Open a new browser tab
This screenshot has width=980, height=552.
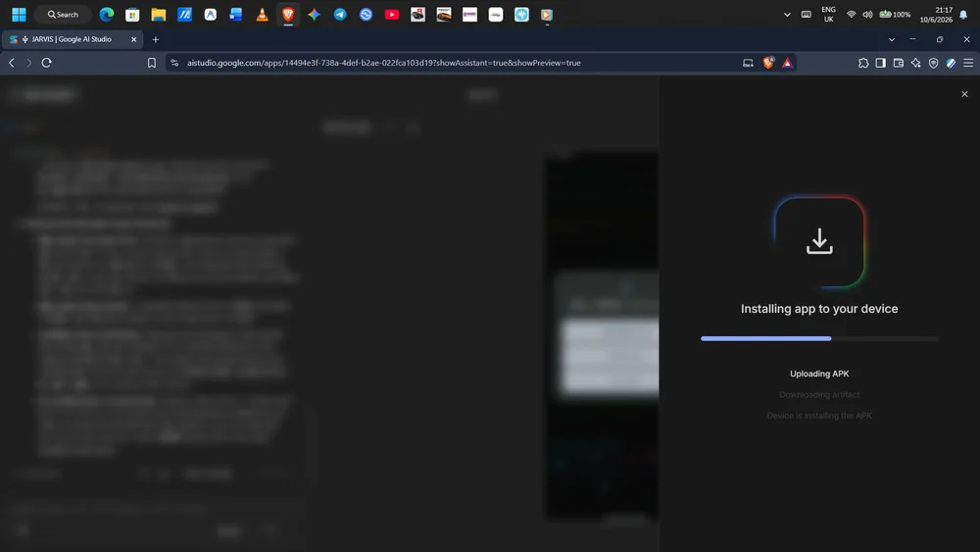click(x=156, y=39)
